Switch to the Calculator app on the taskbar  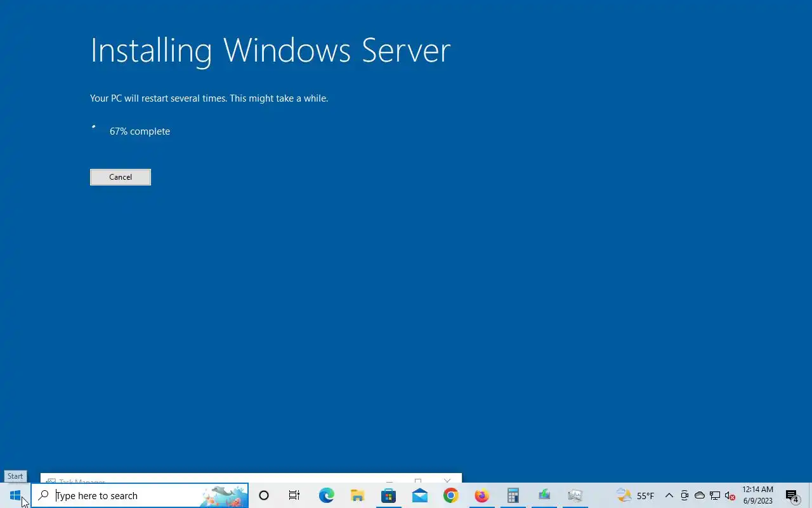point(513,495)
